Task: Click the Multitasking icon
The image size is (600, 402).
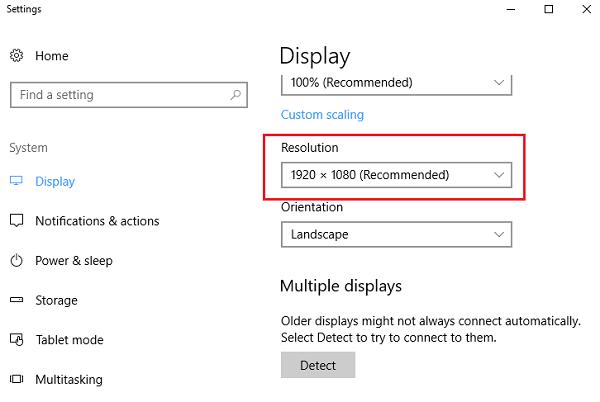Action: (16, 379)
